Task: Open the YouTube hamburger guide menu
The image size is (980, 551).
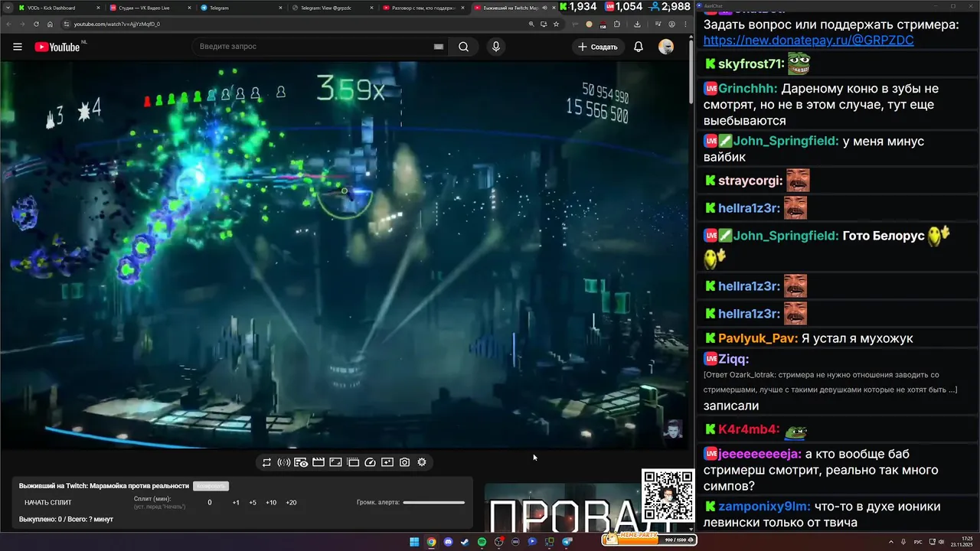Action: [18, 47]
